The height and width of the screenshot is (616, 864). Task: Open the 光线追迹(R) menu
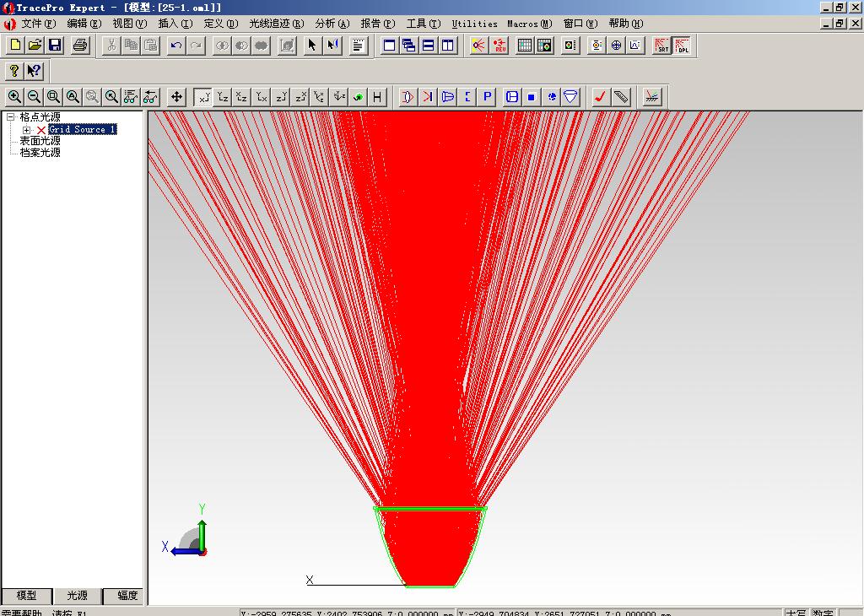[x=276, y=24]
